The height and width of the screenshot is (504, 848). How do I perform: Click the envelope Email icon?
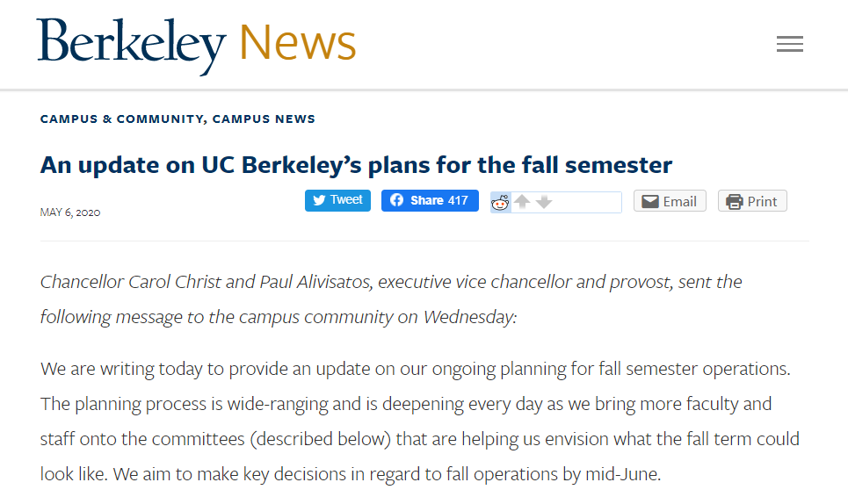pos(650,201)
